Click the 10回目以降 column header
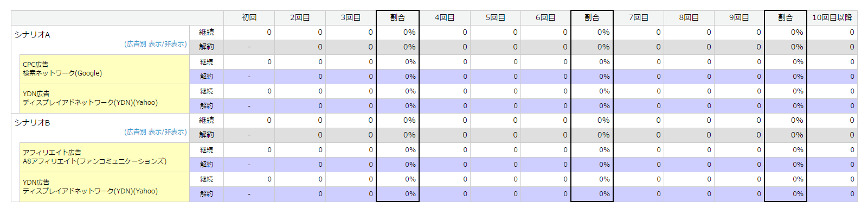The width and height of the screenshot is (868, 213). point(832,18)
